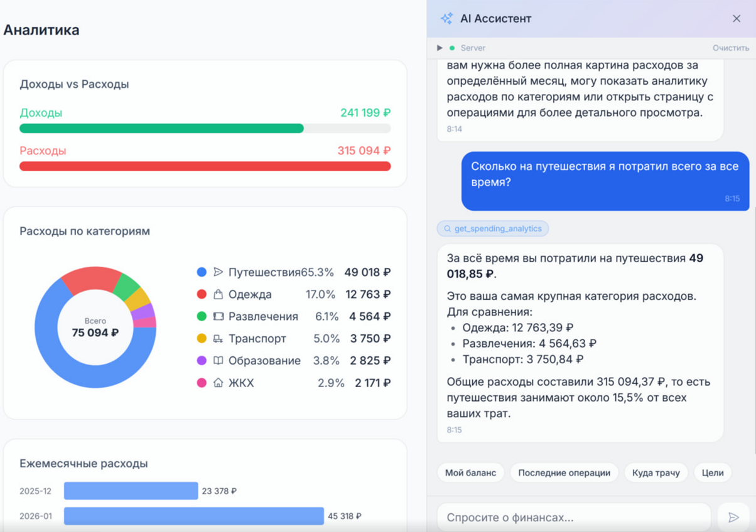Open the get_spending_analytics tool call chip
This screenshot has width=756, height=532.
[x=492, y=228]
